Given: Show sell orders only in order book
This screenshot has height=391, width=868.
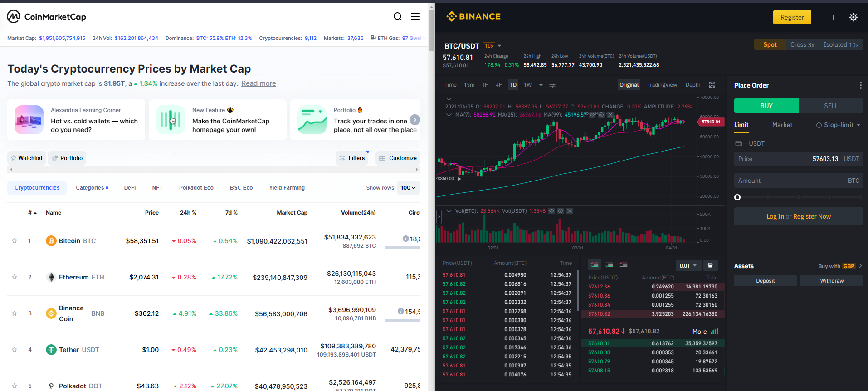Looking at the screenshot, I should pyautogui.click(x=624, y=264).
